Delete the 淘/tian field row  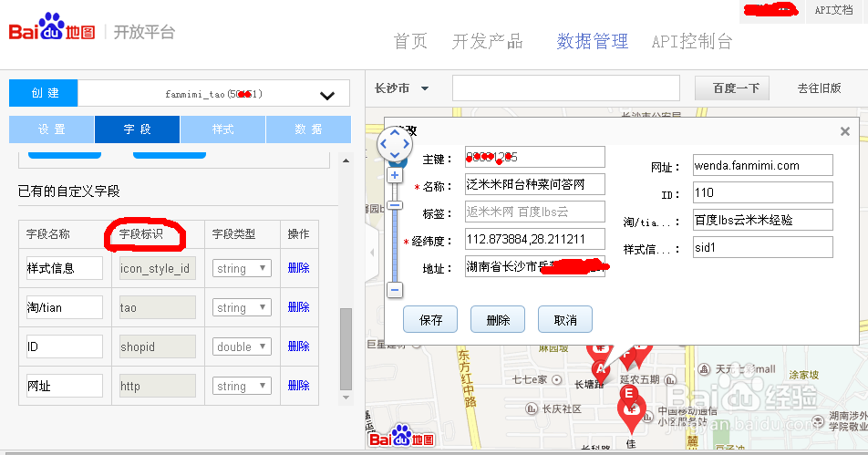point(298,307)
